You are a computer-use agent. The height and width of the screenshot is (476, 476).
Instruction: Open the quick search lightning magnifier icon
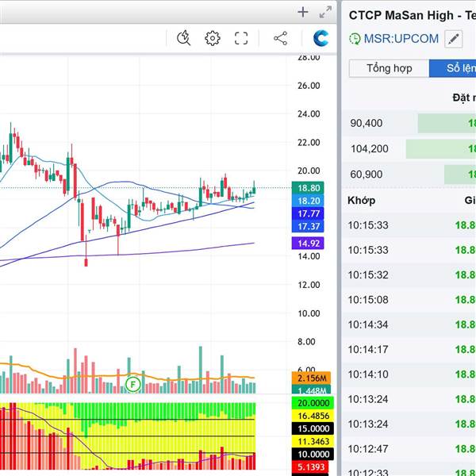point(184,38)
